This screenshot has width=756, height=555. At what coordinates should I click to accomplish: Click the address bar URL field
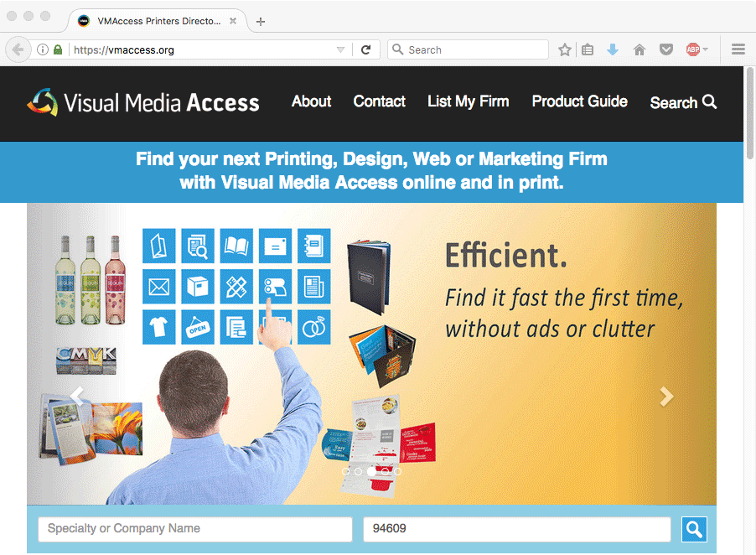pyautogui.click(x=203, y=49)
